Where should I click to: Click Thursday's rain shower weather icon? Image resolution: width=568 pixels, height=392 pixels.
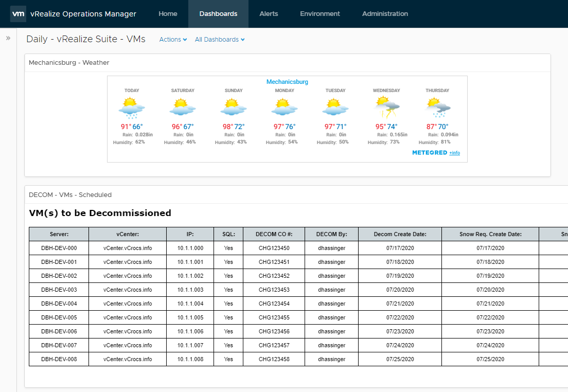click(437, 108)
